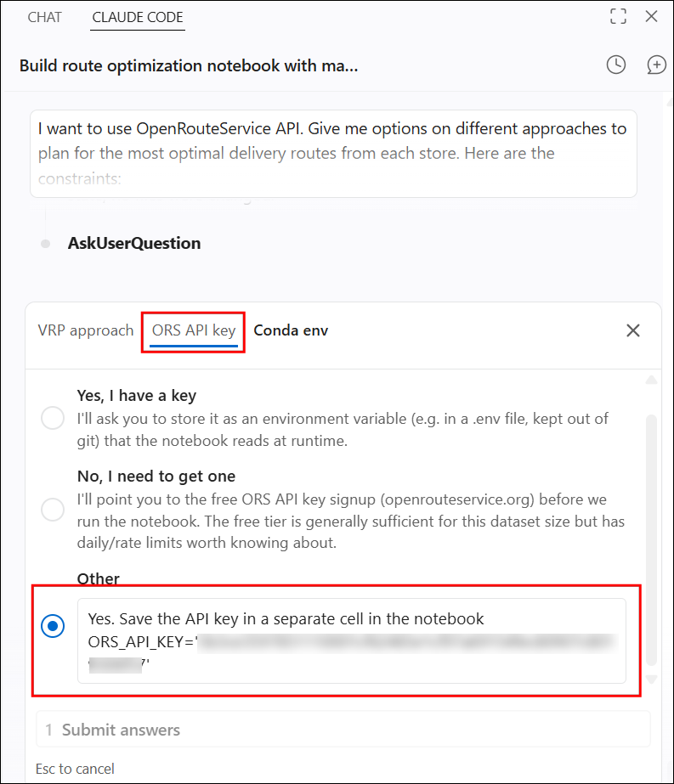The width and height of the screenshot is (674, 784).
Task: Click the options list scrollbar thumb
Action: [x=651, y=540]
